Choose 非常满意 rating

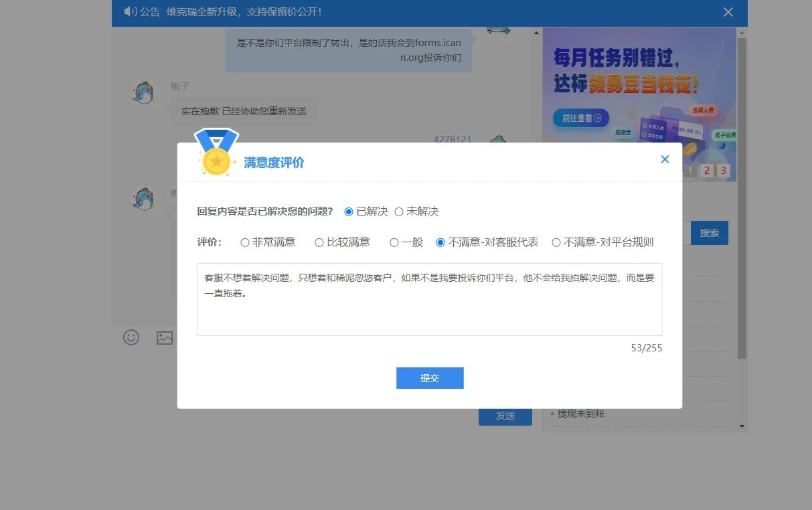(245, 242)
